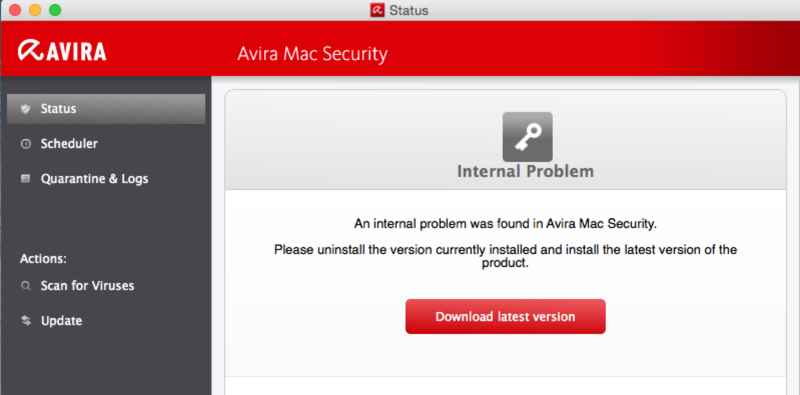The width and height of the screenshot is (800, 395).
Task: Click the green zoom window button
Action: 55,10
